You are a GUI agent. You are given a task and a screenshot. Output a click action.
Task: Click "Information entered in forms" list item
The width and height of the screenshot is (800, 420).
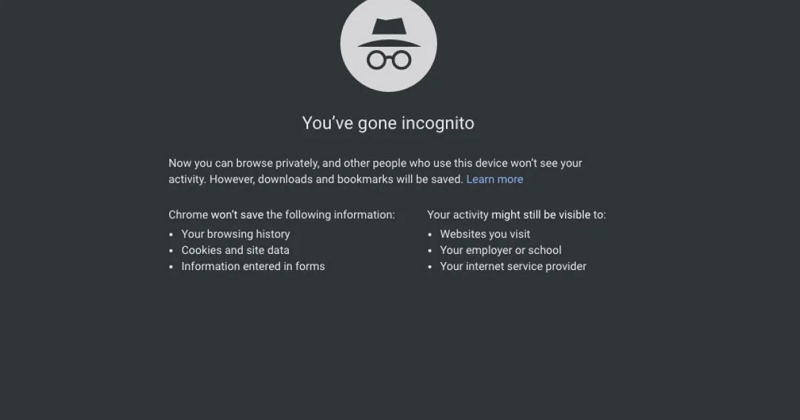[253, 266]
